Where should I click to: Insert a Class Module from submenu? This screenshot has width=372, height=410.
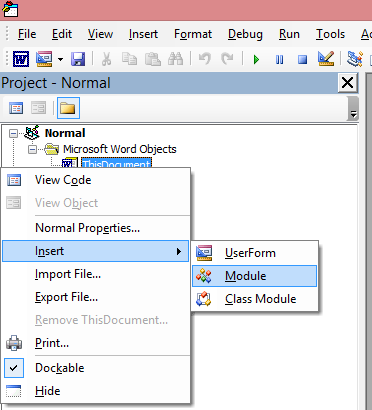point(255,299)
